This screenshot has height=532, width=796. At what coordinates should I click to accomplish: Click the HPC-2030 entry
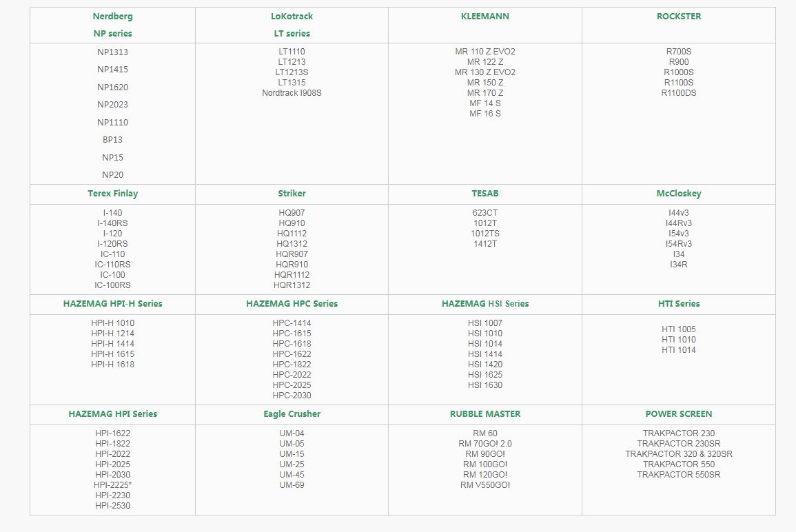coord(292,396)
